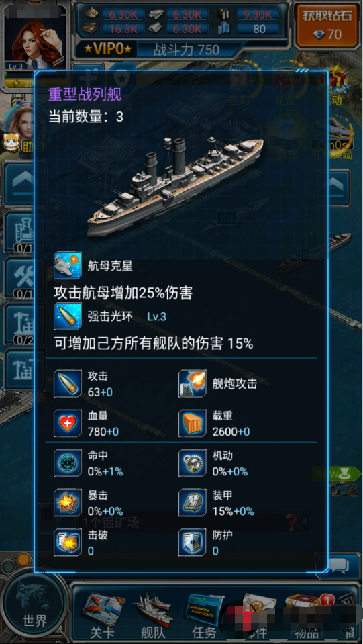Open the chat bubble button
The height and width of the screenshot is (644, 363).
(x=340, y=566)
